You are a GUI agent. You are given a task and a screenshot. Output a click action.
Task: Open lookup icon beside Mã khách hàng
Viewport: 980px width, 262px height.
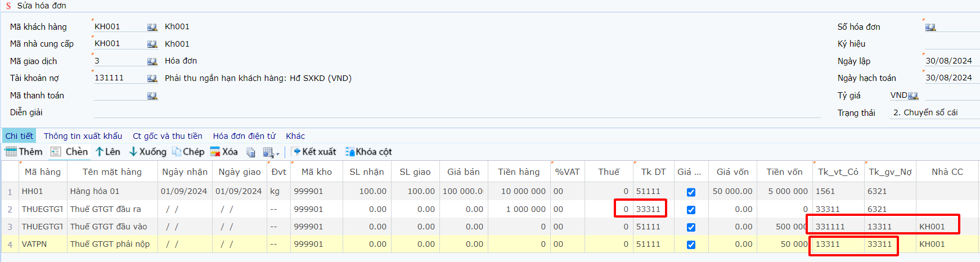152,27
